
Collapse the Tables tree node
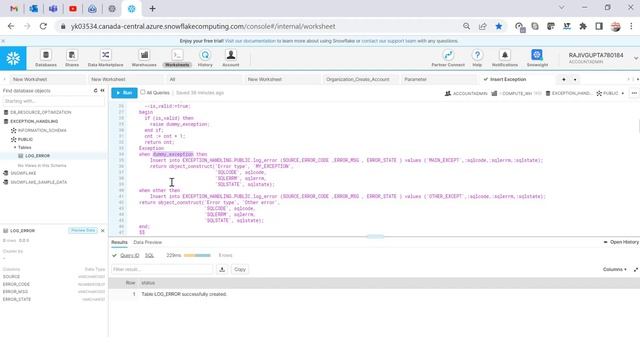(15, 147)
